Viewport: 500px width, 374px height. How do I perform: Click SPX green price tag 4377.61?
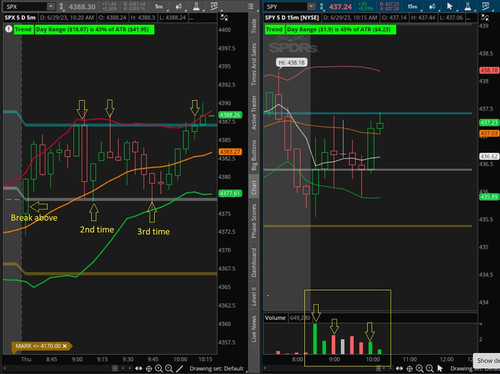pyautogui.click(x=230, y=193)
